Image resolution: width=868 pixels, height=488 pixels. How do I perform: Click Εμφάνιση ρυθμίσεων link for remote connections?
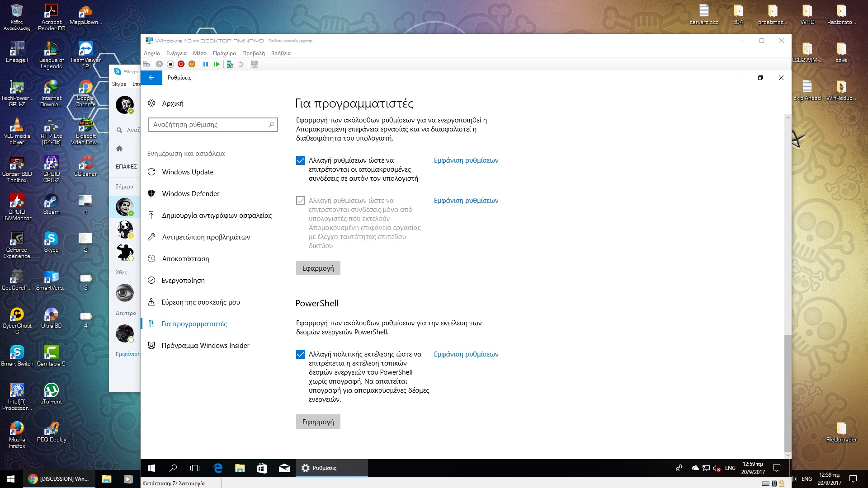point(466,160)
